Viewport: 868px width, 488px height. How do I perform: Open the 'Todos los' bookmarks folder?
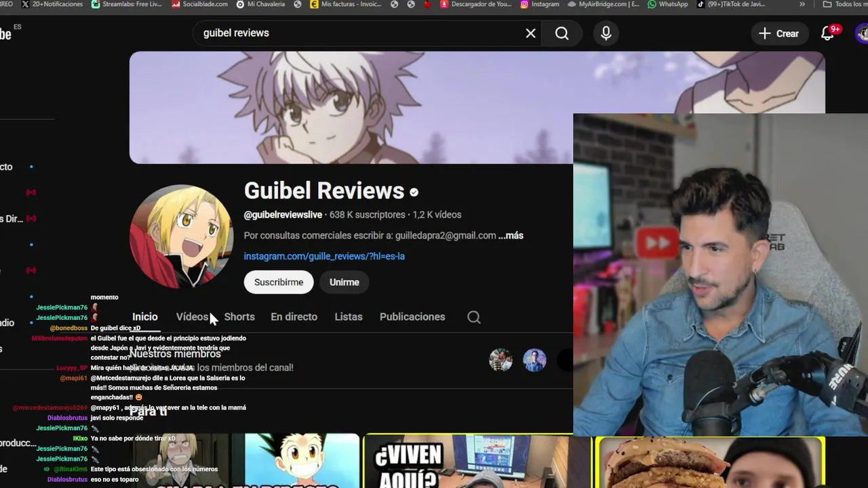[x=845, y=4]
